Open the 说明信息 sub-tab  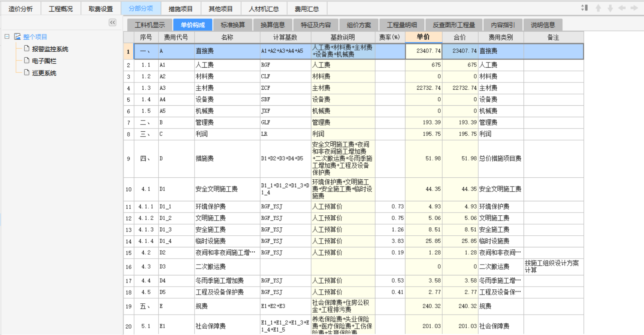543,25
